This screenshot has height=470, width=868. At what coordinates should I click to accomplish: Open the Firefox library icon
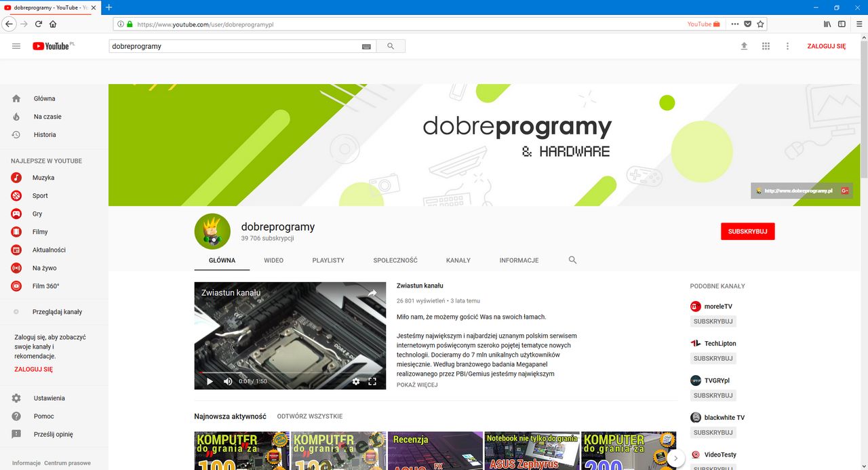[x=827, y=24]
